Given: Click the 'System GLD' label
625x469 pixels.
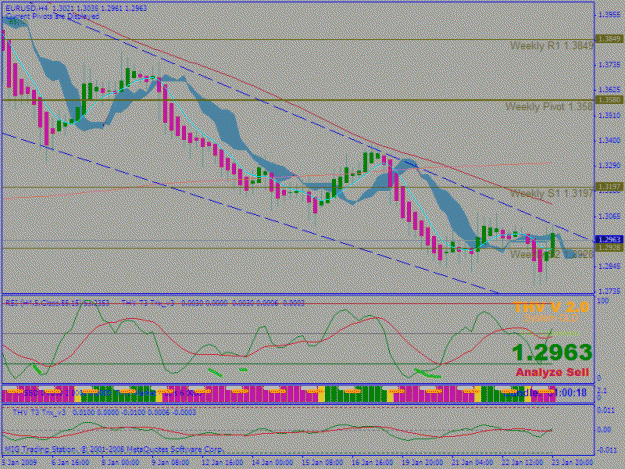Looking at the screenshot, I should 551,318.
